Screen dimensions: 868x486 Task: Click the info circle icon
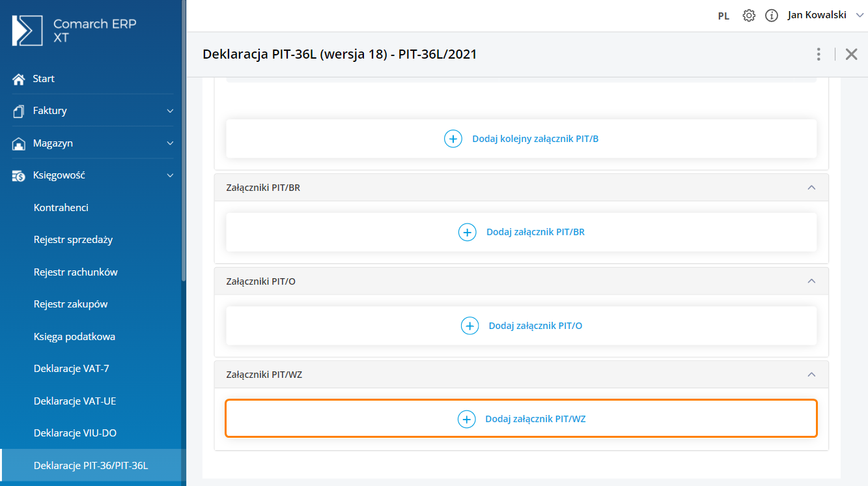coord(772,16)
